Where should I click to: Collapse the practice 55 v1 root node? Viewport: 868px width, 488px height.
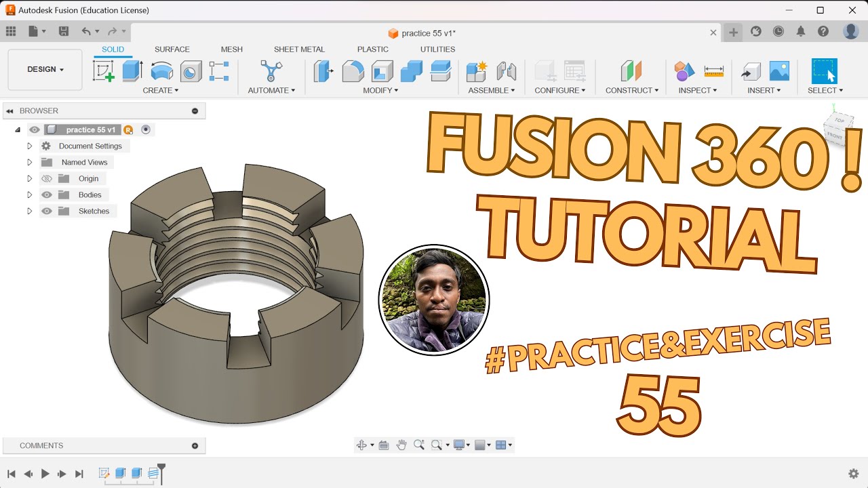18,129
